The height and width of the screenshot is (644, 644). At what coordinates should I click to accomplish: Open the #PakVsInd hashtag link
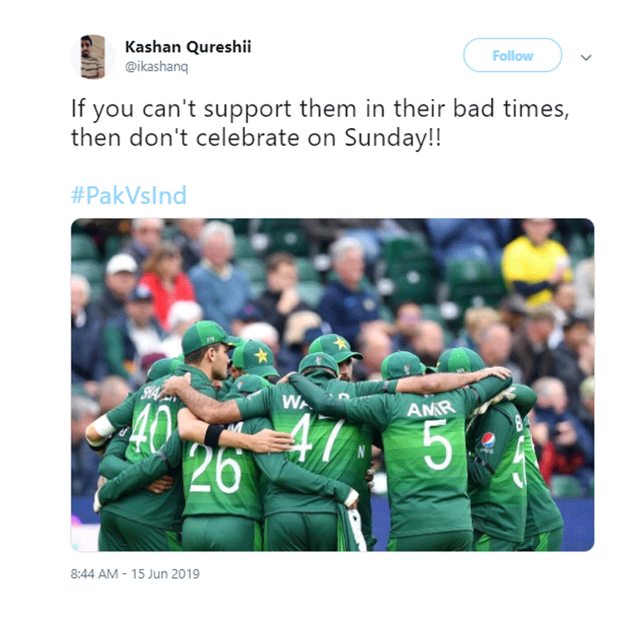pyautogui.click(x=129, y=195)
